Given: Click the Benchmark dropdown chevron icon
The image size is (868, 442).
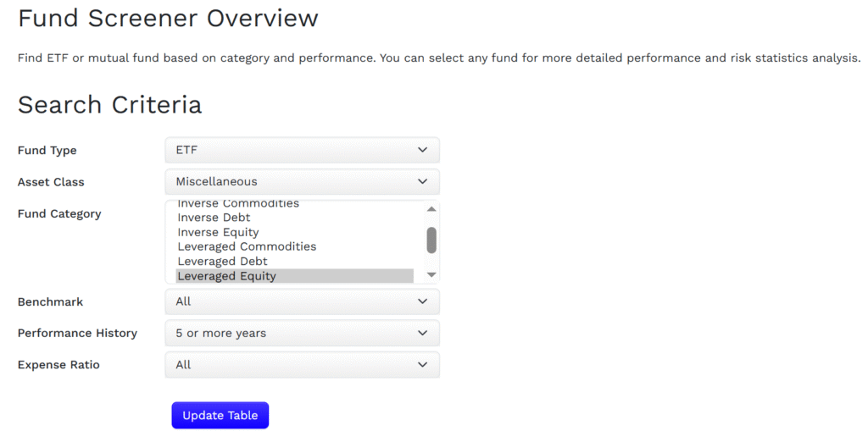Looking at the screenshot, I should click(x=423, y=301).
